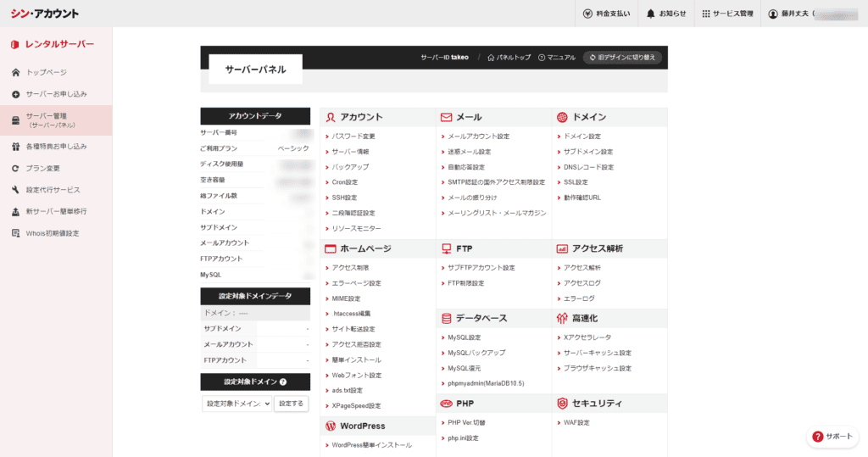Click the 新サーバー簡単移行 icon
Image resolution: width=868 pixels, height=457 pixels.
coord(15,211)
